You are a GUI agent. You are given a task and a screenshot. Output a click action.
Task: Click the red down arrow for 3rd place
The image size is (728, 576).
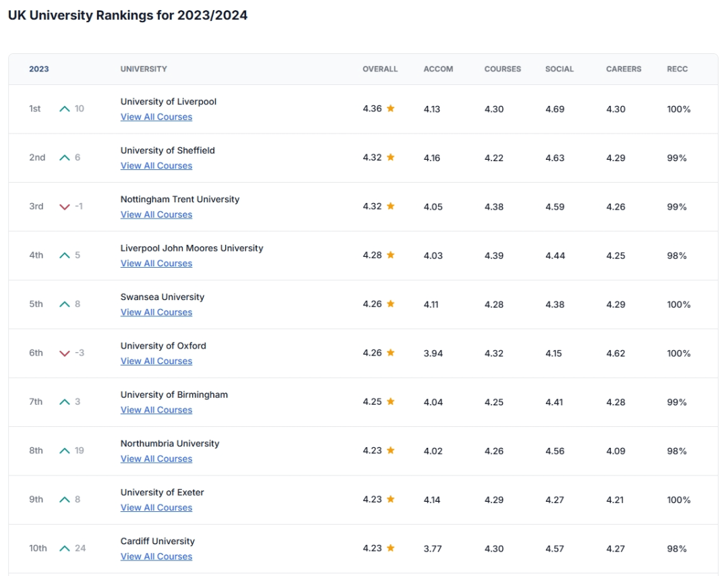click(x=65, y=206)
